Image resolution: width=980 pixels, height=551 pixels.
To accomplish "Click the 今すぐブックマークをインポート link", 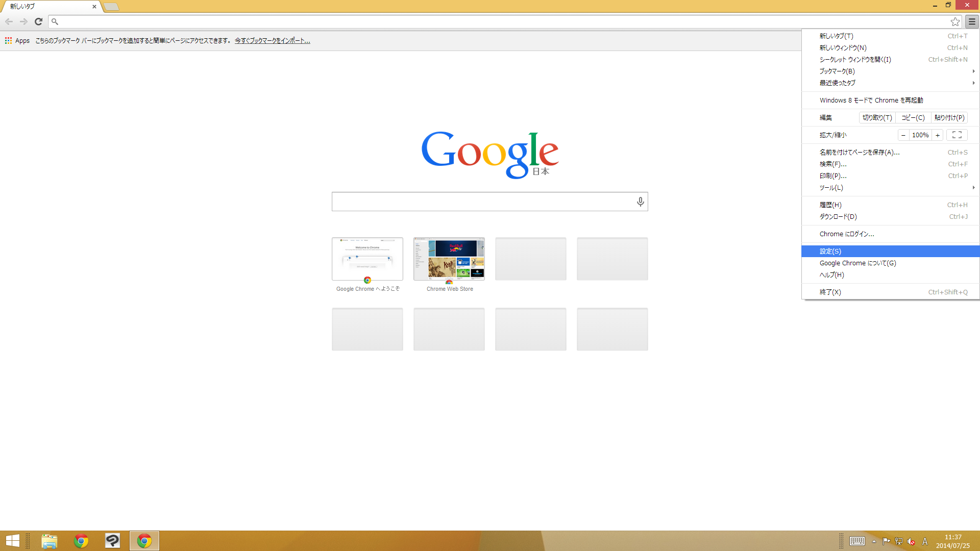I will (272, 40).
